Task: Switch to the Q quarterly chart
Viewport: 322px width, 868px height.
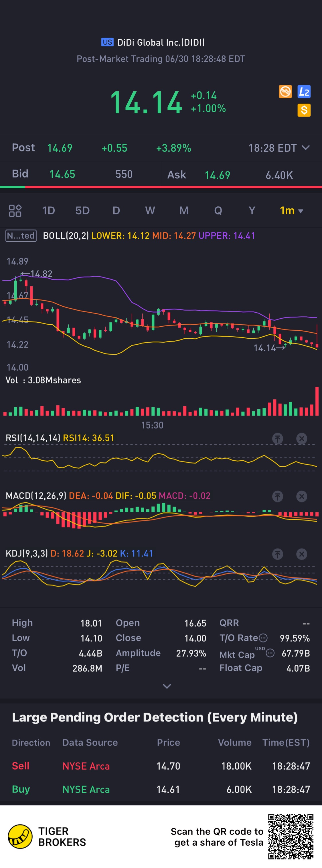Action: point(218,211)
